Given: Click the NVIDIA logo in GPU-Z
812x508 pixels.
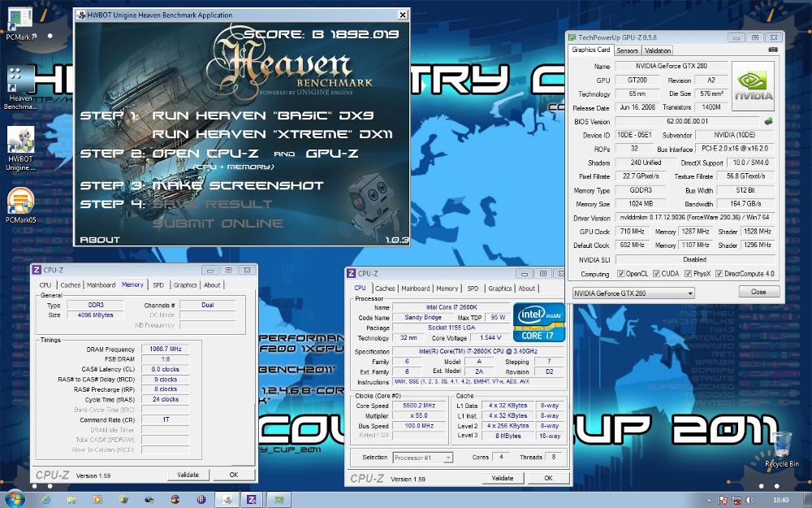Looking at the screenshot, I should pos(753,86).
